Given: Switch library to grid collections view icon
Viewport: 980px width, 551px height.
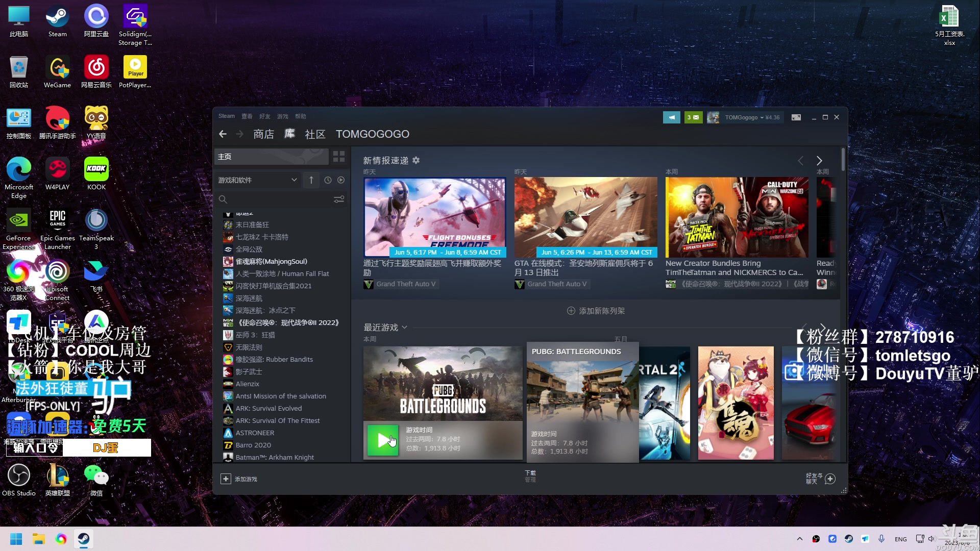Looking at the screenshot, I should [339, 157].
